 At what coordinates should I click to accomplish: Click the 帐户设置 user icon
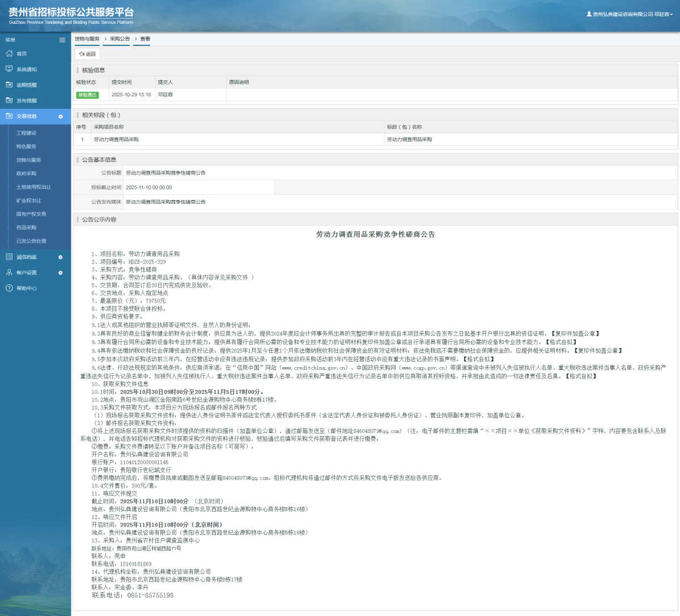(x=9, y=273)
